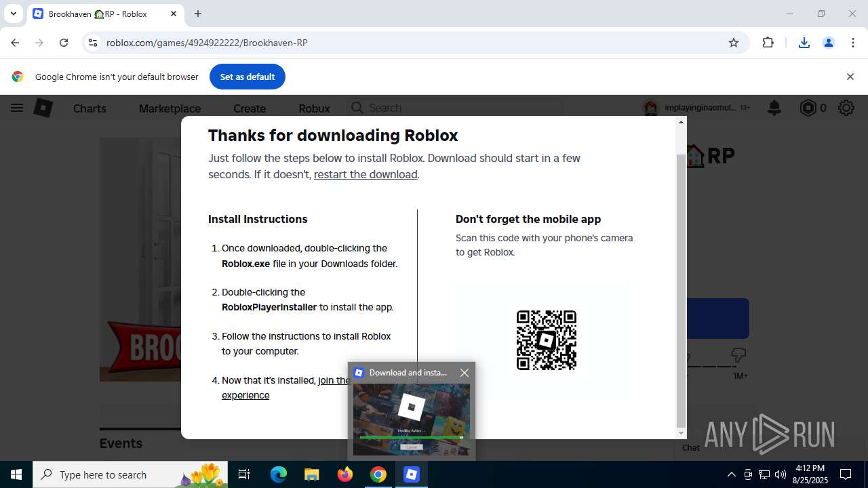Open File Explorer from the taskbar
The width and height of the screenshot is (868, 488).
coord(312,474)
